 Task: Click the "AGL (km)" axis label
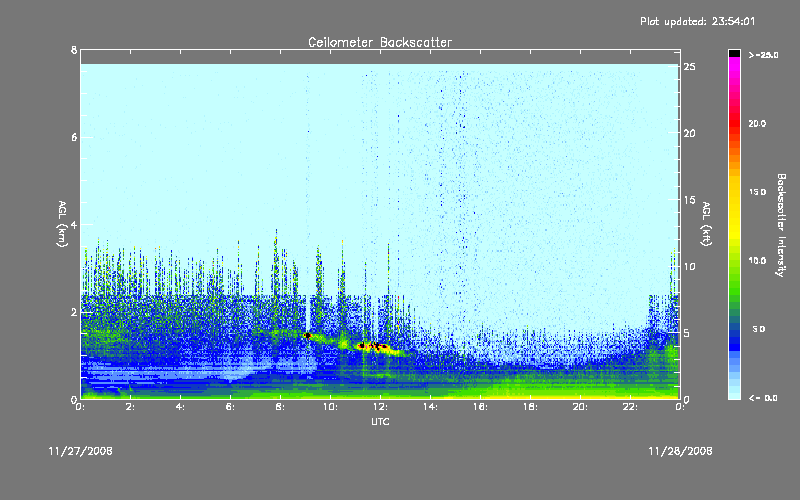tap(62, 224)
